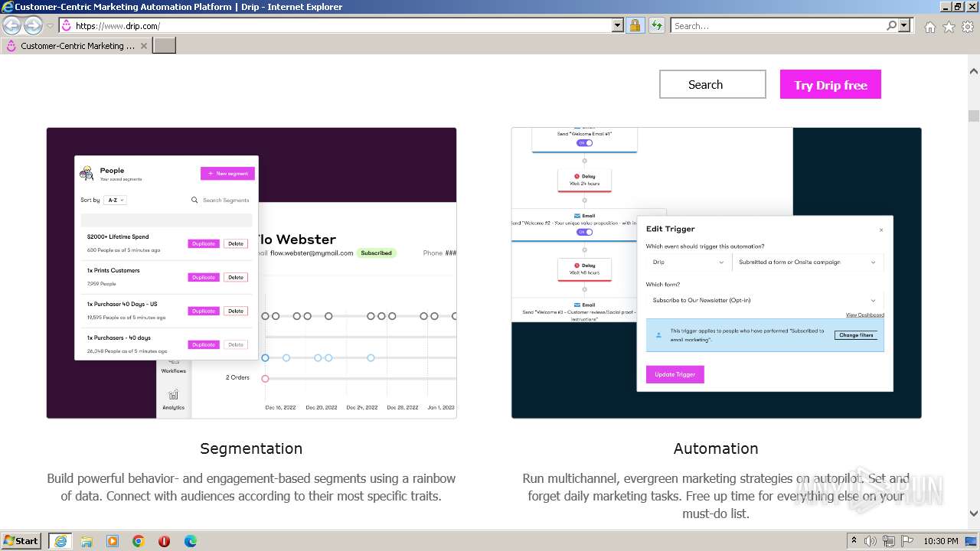This screenshot has width=980, height=551.
Task: Click the Try Drip free button
Action: click(831, 84)
